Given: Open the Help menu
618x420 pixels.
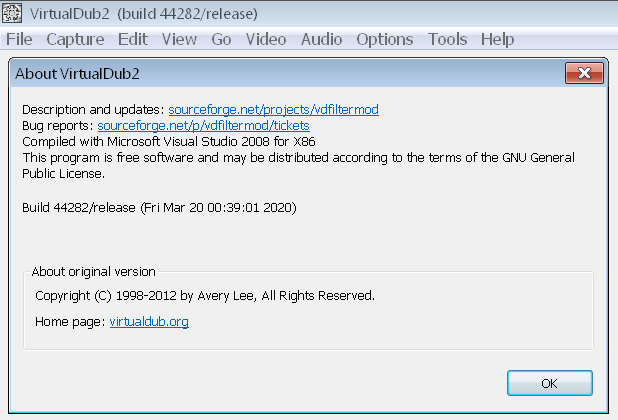Looking at the screenshot, I should coord(497,40).
